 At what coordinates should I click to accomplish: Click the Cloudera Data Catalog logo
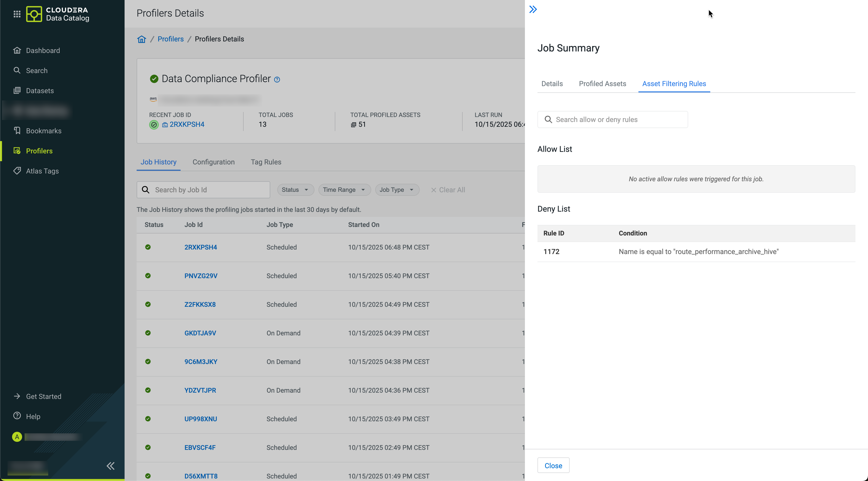coord(58,14)
